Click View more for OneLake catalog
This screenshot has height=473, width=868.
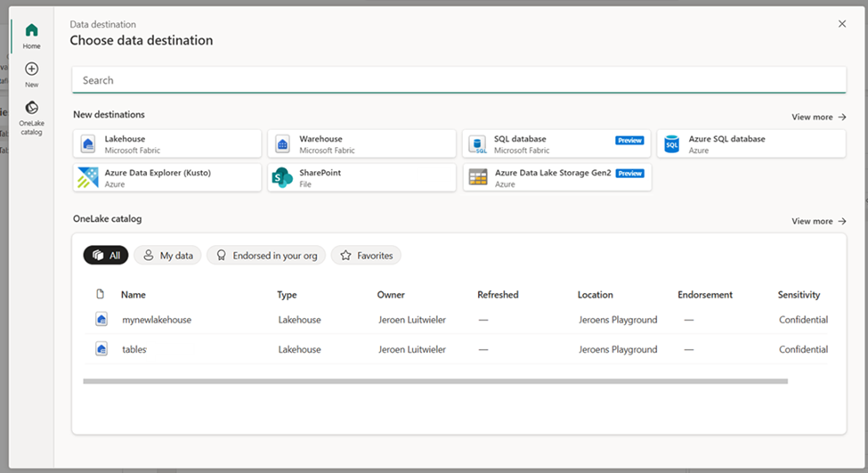(x=817, y=221)
